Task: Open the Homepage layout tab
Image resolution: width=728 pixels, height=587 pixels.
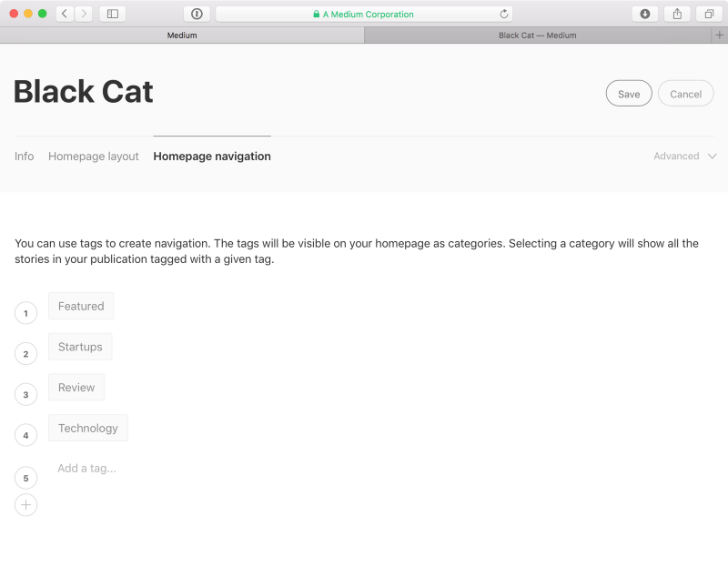Action: coord(94,157)
